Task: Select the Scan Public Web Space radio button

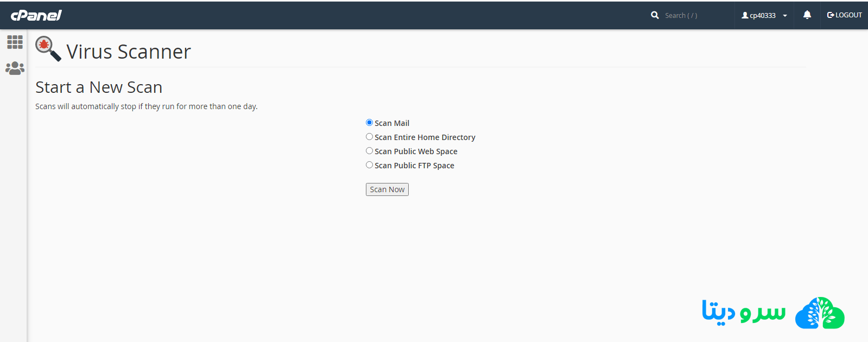Action: pyautogui.click(x=369, y=151)
